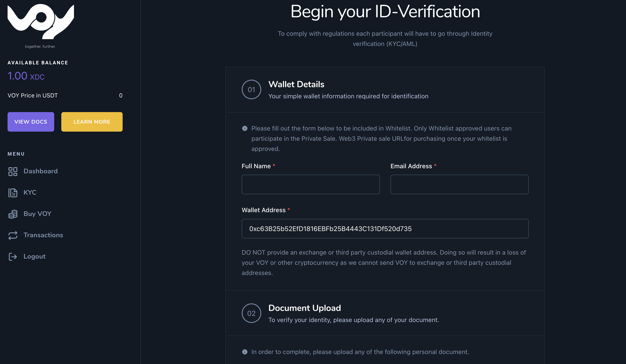Focus the Email Address input field

point(459,184)
